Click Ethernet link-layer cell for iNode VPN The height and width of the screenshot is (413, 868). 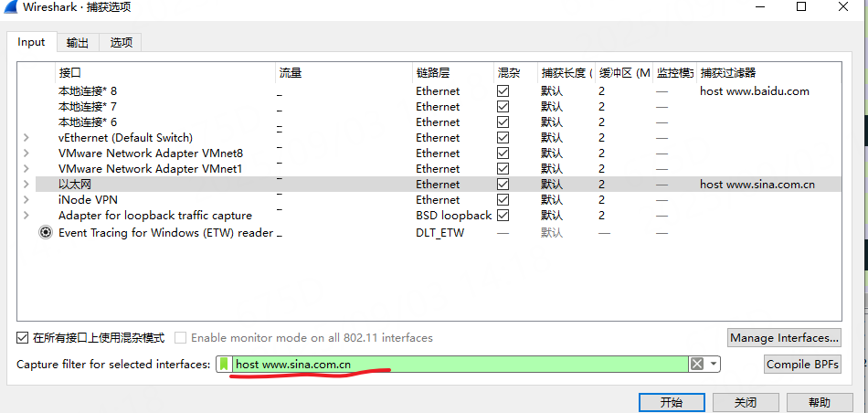[x=438, y=199]
